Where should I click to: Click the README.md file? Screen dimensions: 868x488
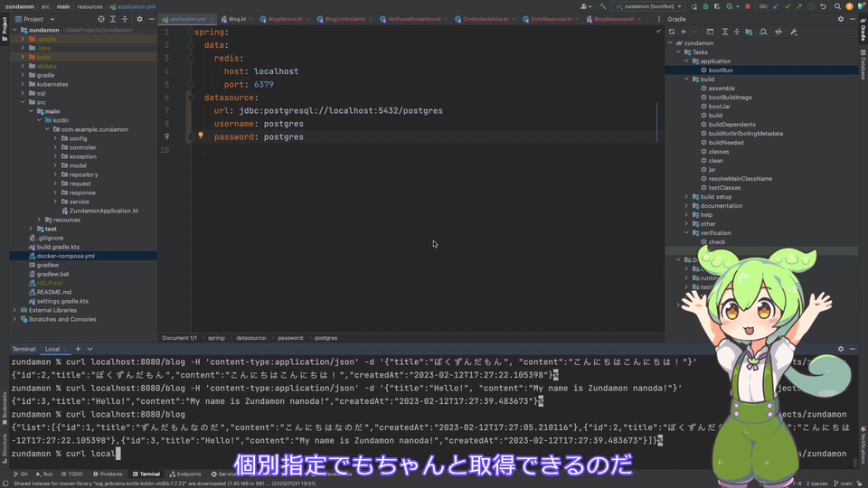coord(53,292)
